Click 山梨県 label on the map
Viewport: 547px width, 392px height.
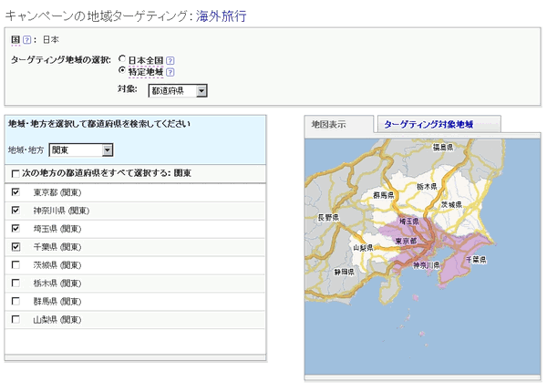(363, 248)
